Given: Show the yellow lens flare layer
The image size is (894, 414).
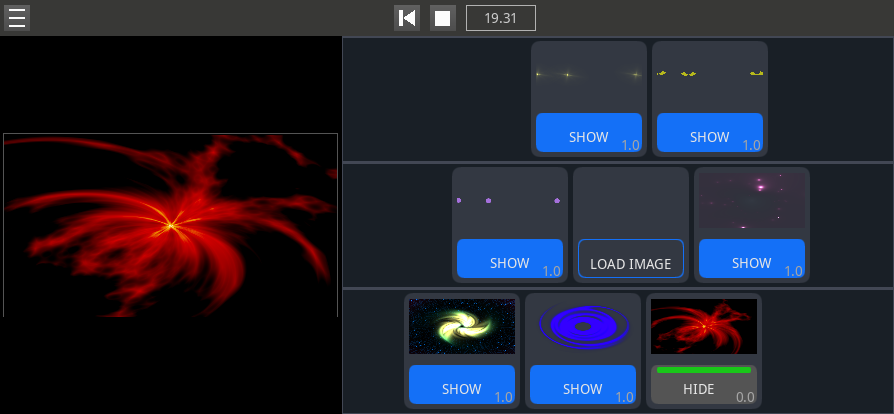Looking at the screenshot, I should tap(589, 132).
